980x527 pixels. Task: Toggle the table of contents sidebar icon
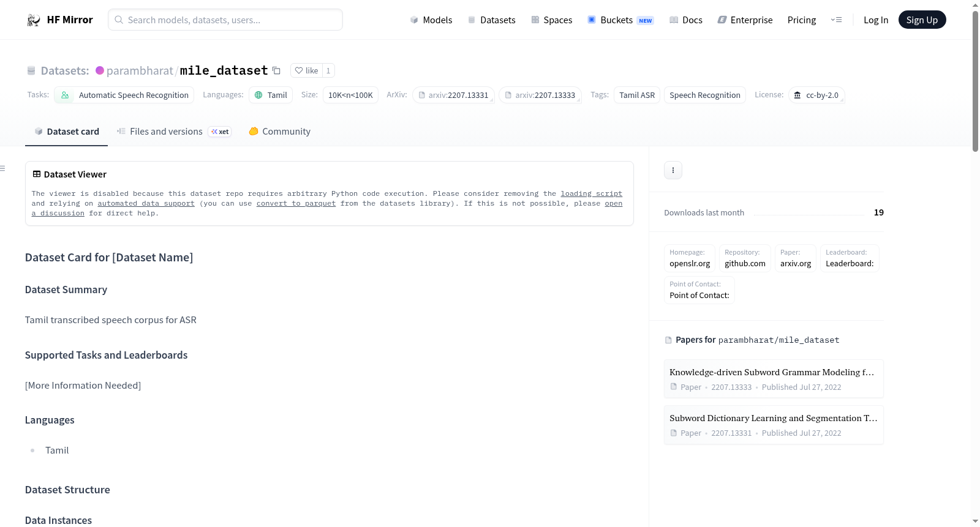pos(2,168)
